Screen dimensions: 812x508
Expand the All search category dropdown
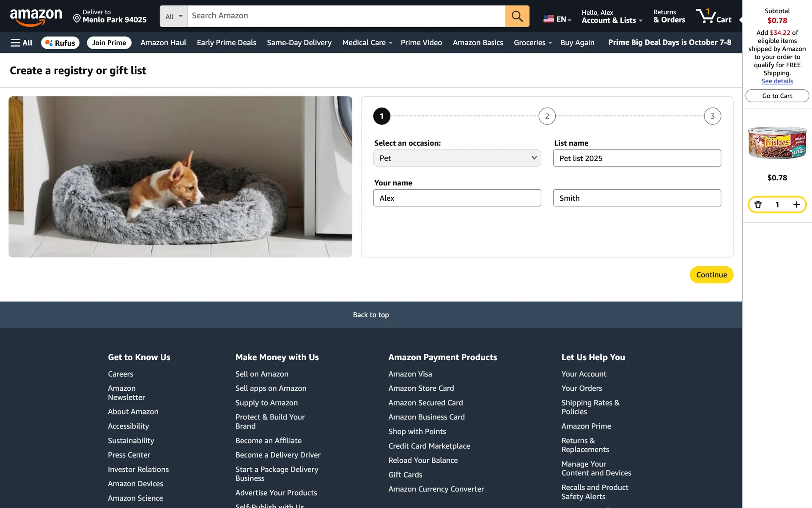click(x=173, y=17)
